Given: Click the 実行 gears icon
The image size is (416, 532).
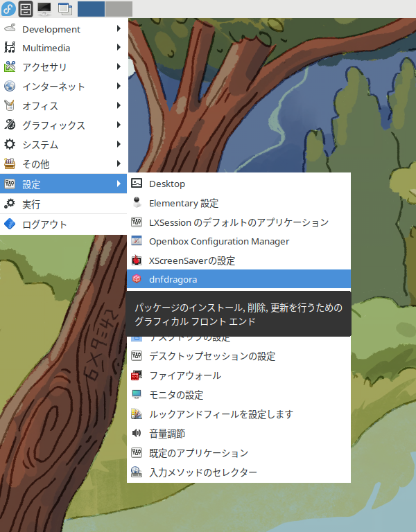Looking at the screenshot, I should pos(10,204).
